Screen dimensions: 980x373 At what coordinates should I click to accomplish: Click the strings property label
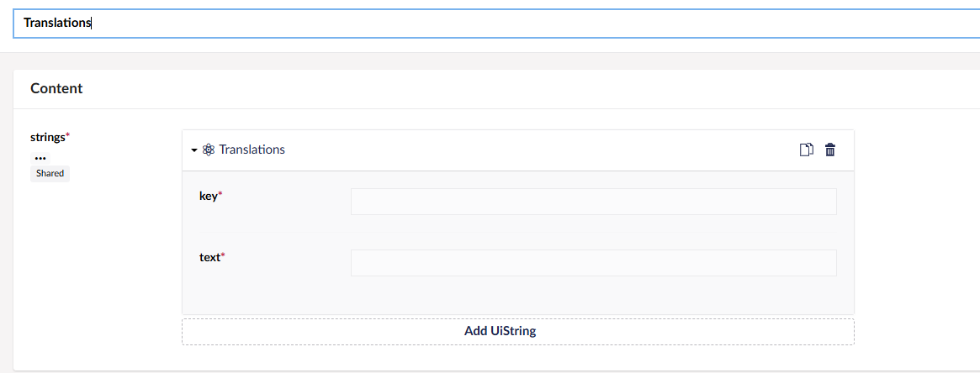point(47,136)
